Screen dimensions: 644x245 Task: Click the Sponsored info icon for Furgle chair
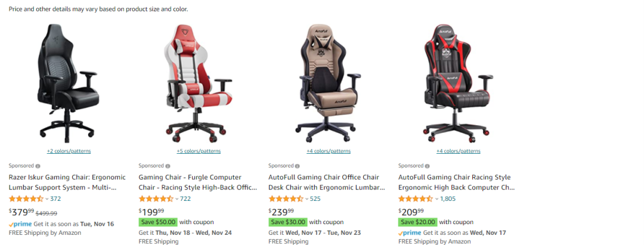168,166
